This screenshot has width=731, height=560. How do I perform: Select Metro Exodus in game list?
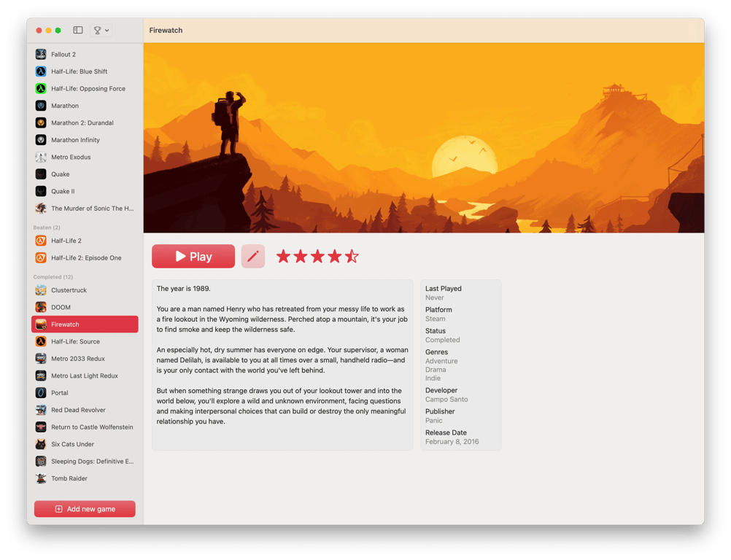tap(85, 157)
